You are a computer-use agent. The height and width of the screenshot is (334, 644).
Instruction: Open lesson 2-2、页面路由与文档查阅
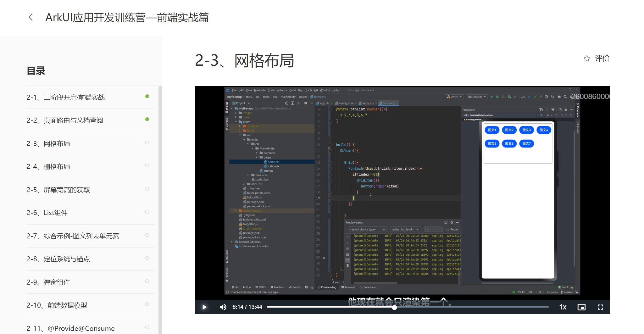coord(91,120)
